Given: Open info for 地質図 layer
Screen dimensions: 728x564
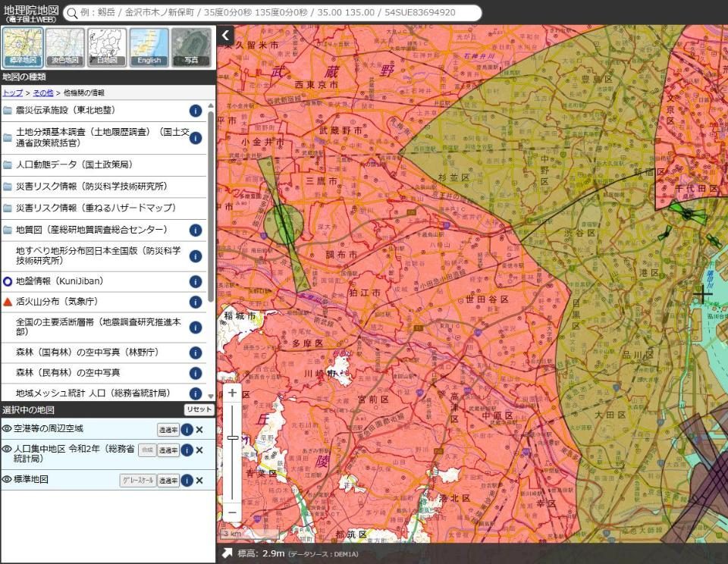Looking at the screenshot, I should pos(196,230).
